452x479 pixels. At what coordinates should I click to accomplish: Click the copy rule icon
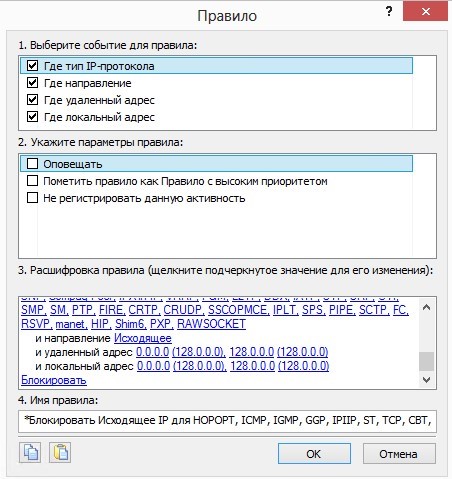click(x=30, y=452)
